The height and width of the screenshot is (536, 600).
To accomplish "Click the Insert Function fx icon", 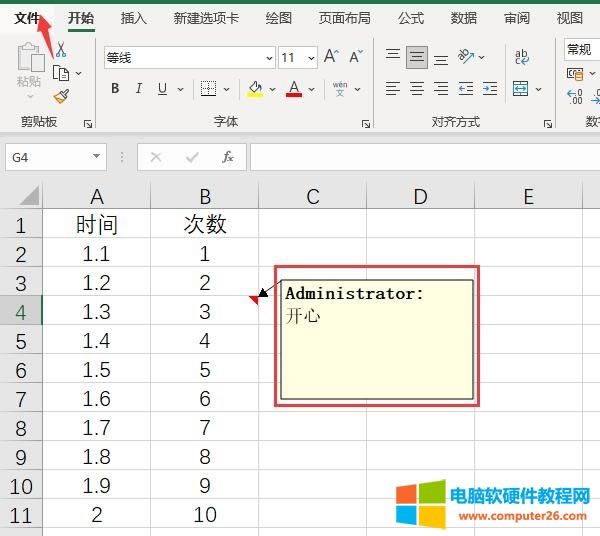I will [x=228, y=157].
